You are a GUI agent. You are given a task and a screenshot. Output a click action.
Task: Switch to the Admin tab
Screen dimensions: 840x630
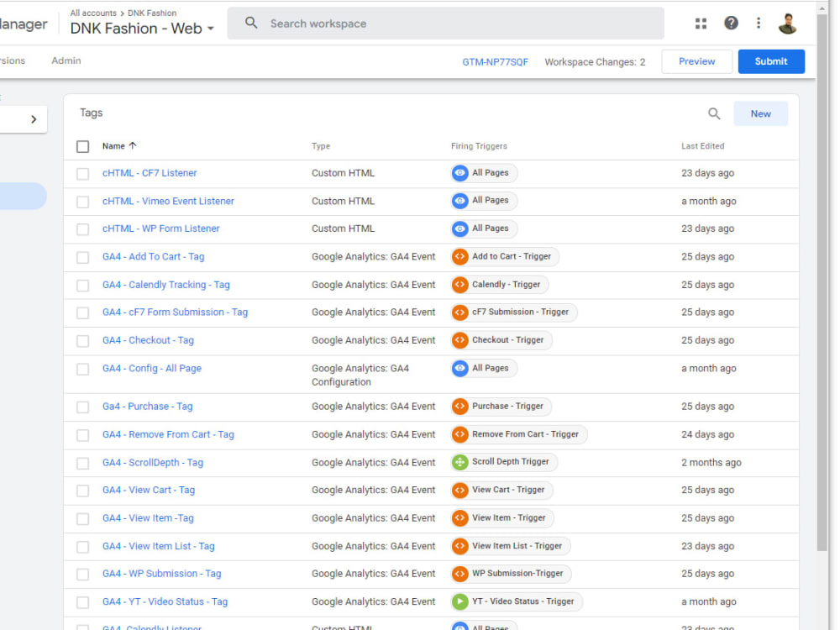point(66,60)
